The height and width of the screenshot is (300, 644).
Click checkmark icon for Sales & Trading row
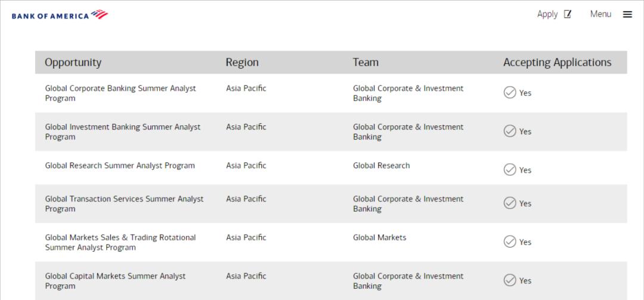[510, 242]
